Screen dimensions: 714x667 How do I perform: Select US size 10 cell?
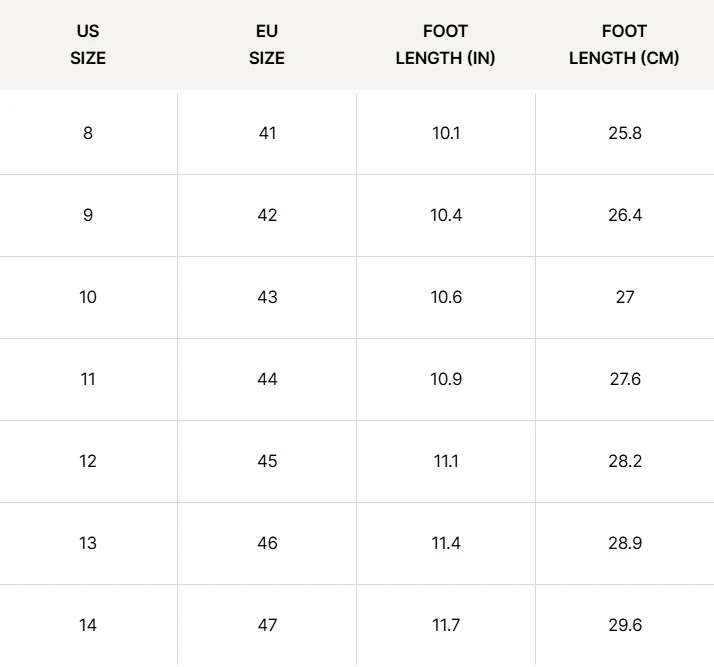(88, 297)
